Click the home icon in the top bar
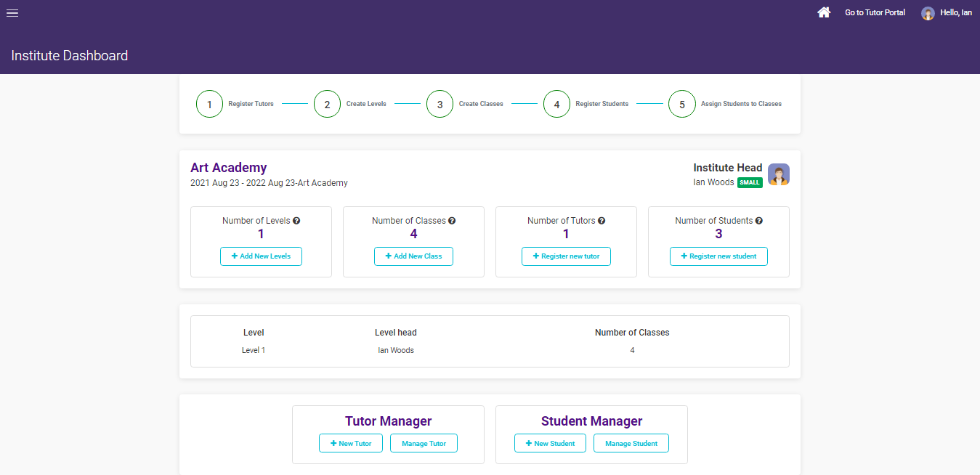The height and width of the screenshot is (475, 980). coord(823,12)
